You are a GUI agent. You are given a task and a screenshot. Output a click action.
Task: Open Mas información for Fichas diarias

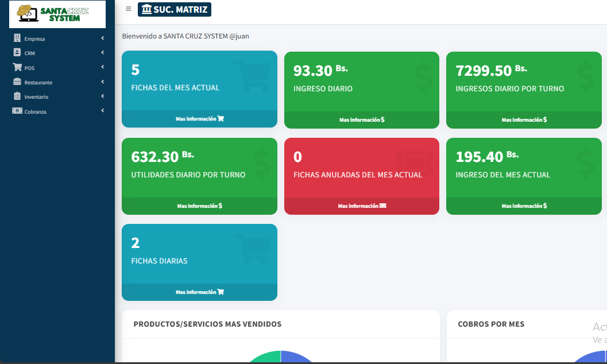point(199,292)
